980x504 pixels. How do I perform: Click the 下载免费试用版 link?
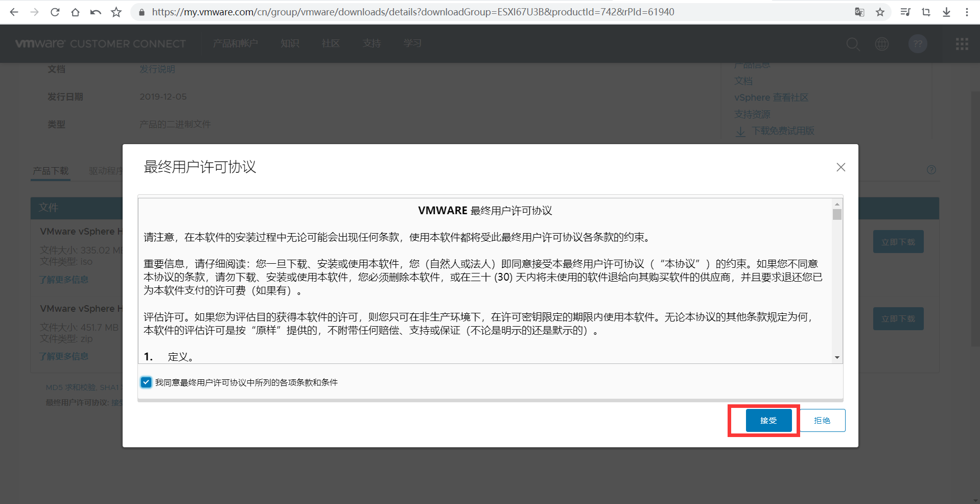(783, 131)
